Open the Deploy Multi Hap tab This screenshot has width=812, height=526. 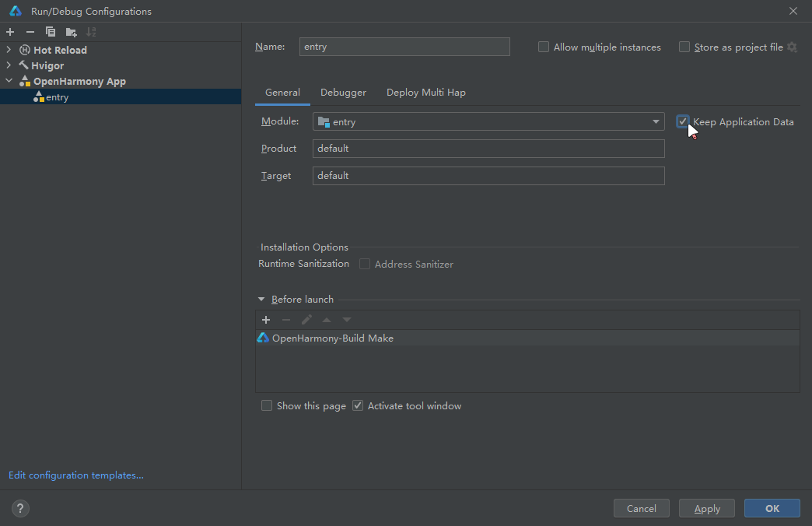(x=426, y=93)
